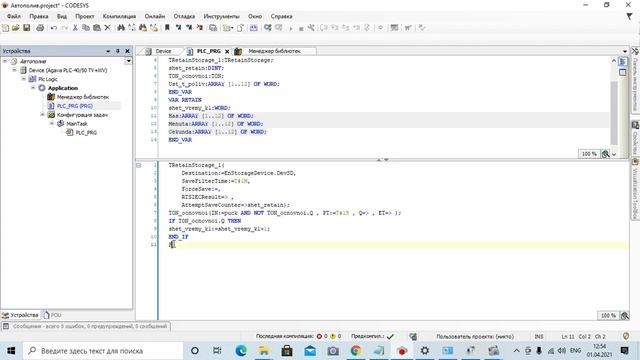
Task: Collapse the MainTask tree node
Action: 52,123
